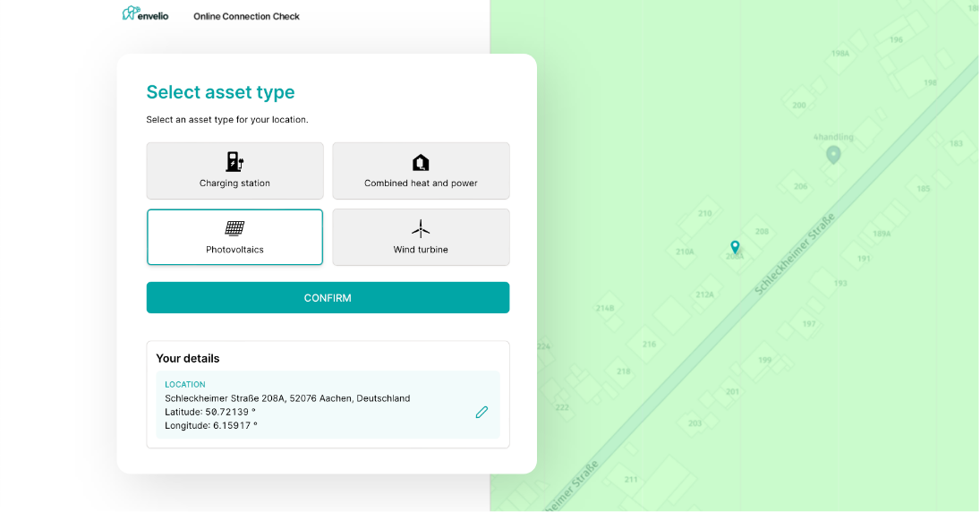Select the Combined heat and power card
The height and width of the screenshot is (512, 980).
[x=421, y=171]
